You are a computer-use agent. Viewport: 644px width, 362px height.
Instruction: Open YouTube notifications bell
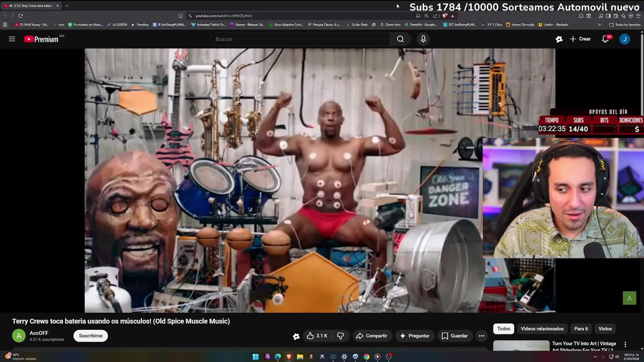pos(606,39)
